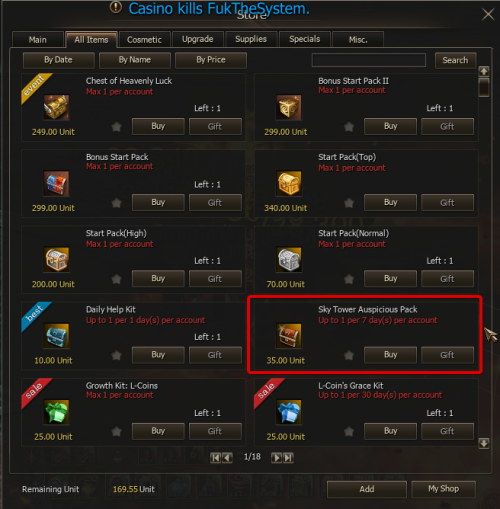Click the scrollbar down arrow

(484, 443)
